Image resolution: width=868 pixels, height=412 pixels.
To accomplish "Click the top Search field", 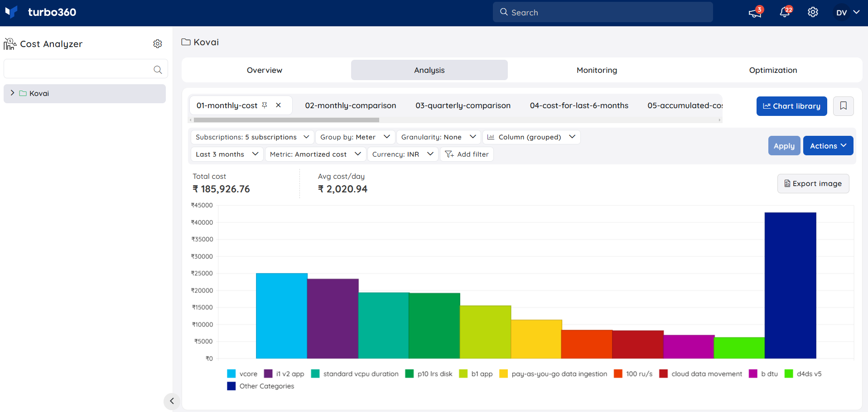I will click(603, 12).
